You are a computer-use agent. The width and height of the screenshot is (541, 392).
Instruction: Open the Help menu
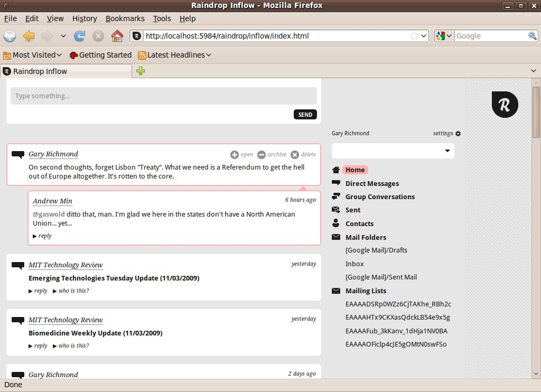(x=188, y=18)
